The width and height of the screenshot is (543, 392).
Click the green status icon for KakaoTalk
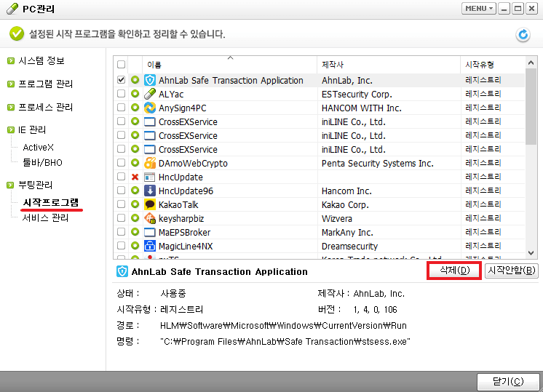tap(135, 204)
